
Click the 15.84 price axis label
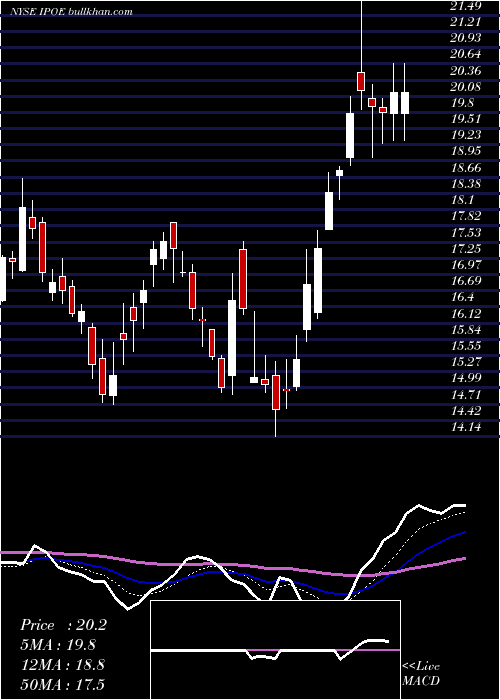pos(466,329)
